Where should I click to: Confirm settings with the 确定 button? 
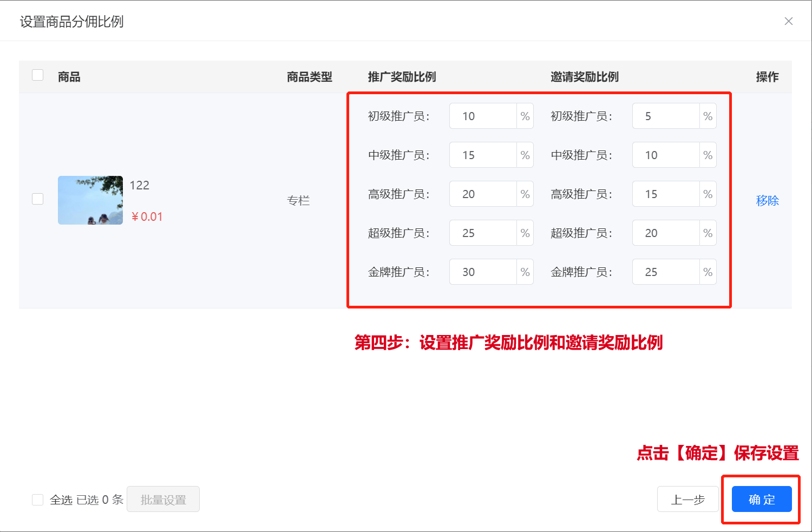[762, 499]
